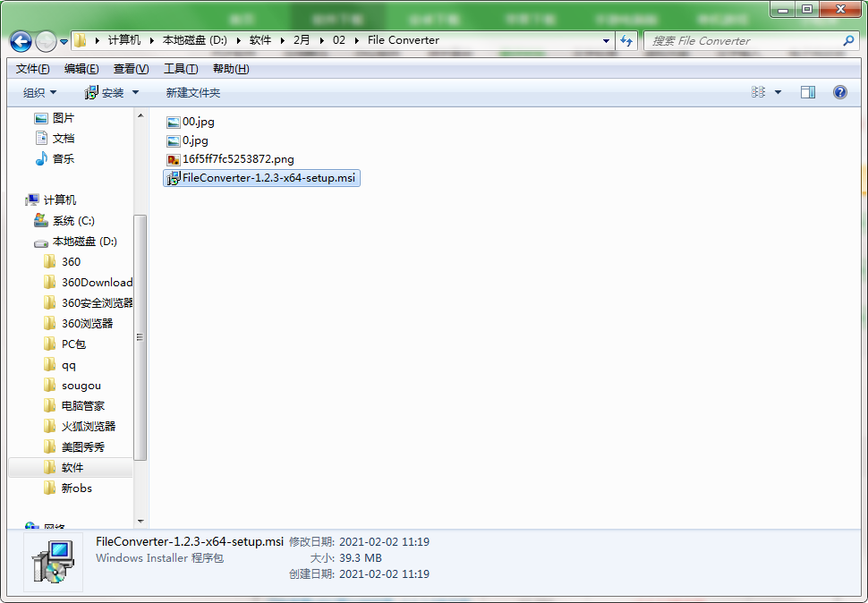Screen dimensions: 868x603
Task: Click the 软件 breadcrumb in address bar
Action: click(260, 40)
